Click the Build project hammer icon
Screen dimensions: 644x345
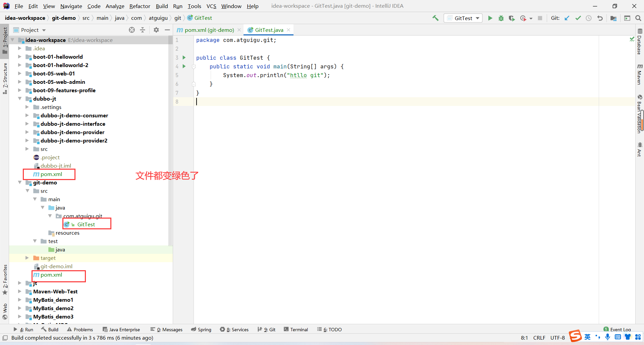[435, 18]
